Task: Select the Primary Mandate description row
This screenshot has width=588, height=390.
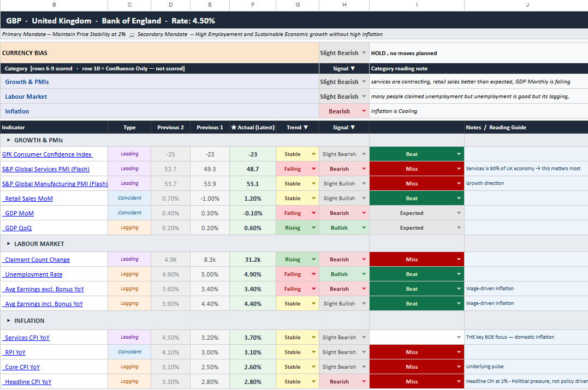Action: click(x=294, y=34)
